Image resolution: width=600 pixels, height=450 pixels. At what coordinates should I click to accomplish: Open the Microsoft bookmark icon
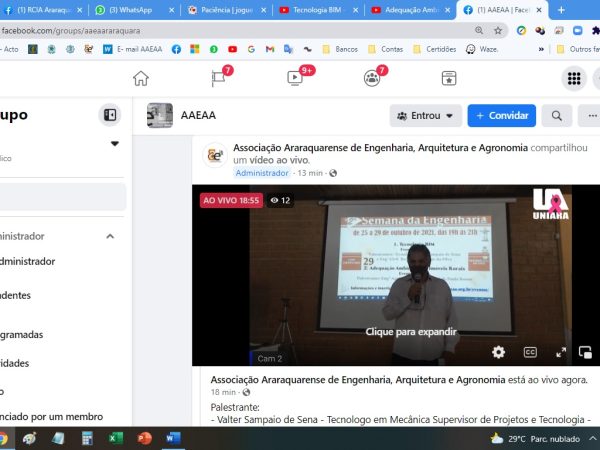tap(195, 49)
